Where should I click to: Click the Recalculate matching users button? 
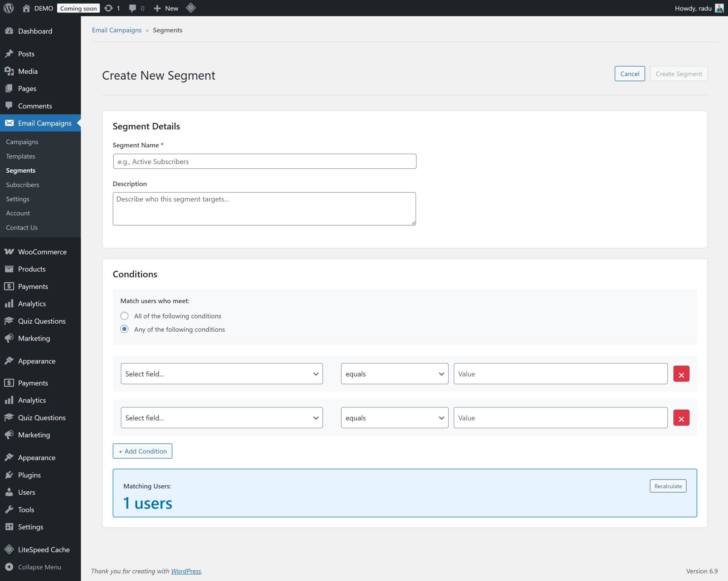coord(667,486)
